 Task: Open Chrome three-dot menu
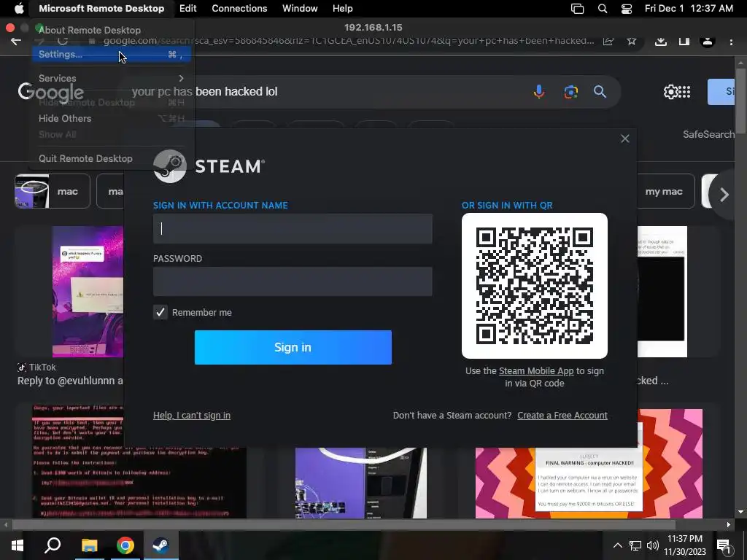pyautogui.click(x=731, y=42)
